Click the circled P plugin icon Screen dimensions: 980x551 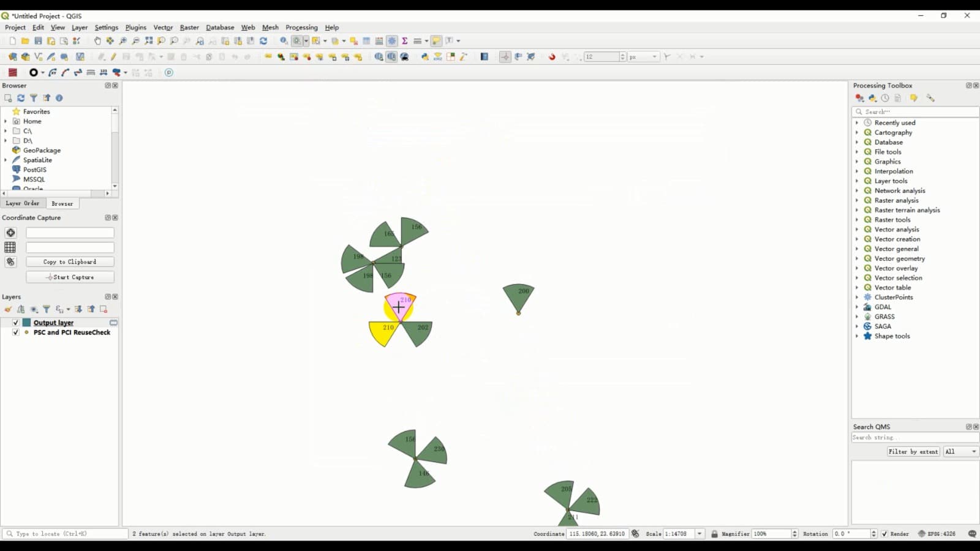tap(169, 72)
